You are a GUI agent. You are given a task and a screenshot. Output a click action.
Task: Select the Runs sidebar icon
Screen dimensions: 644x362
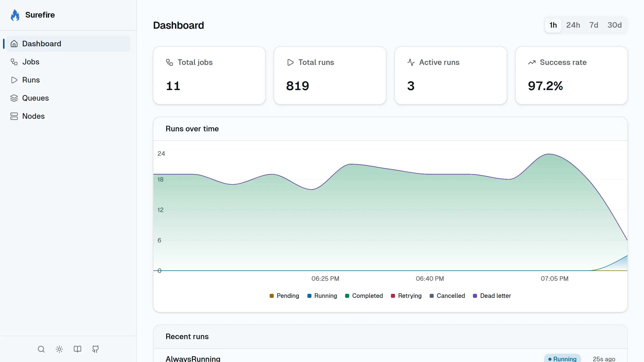(x=14, y=80)
